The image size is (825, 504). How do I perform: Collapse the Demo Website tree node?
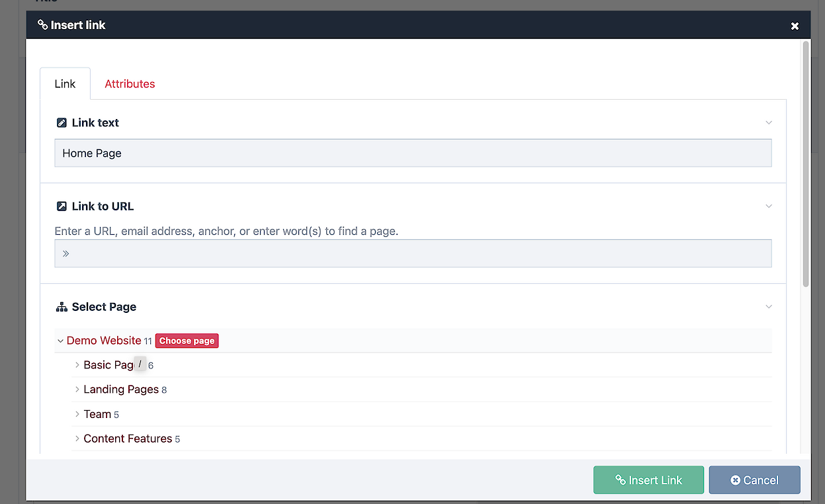click(61, 341)
